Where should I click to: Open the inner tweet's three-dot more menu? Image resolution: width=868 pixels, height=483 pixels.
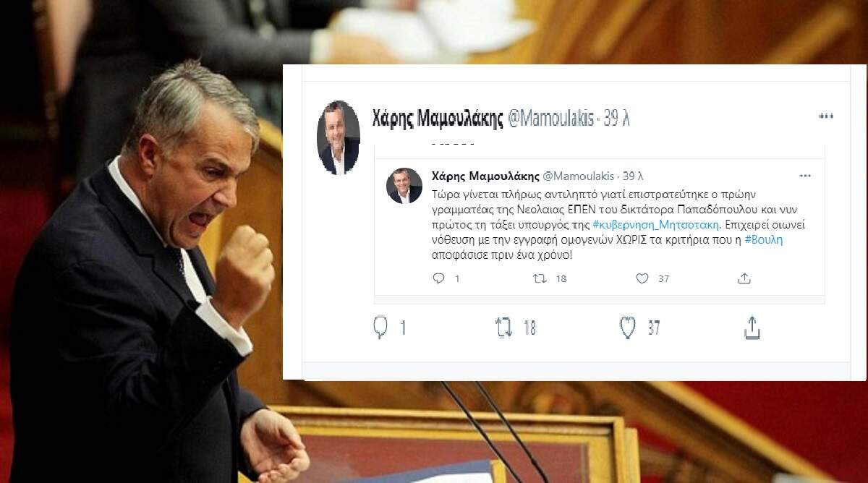pyautogui.click(x=805, y=176)
